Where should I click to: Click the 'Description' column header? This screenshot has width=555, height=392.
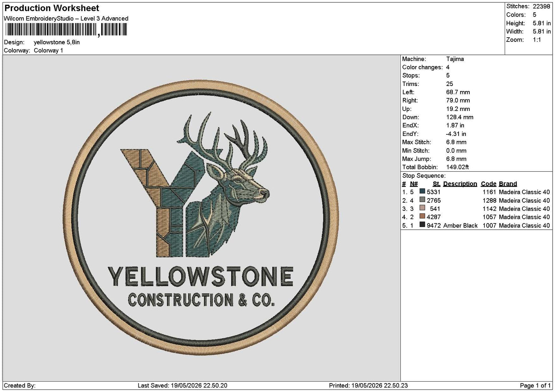click(x=460, y=184)
